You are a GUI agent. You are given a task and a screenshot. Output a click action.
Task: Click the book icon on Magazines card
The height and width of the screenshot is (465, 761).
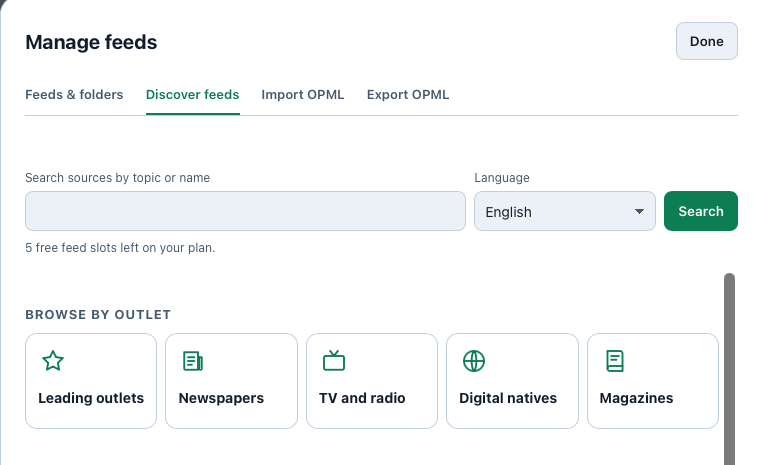coord(615,361)
